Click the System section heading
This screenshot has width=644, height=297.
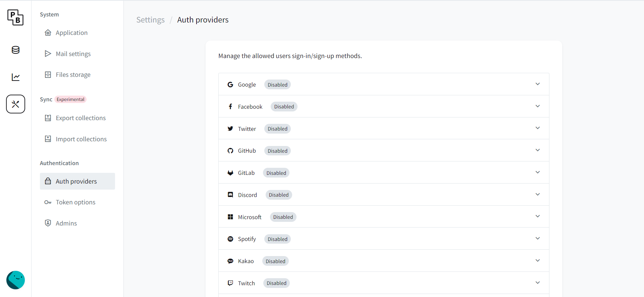49,14
